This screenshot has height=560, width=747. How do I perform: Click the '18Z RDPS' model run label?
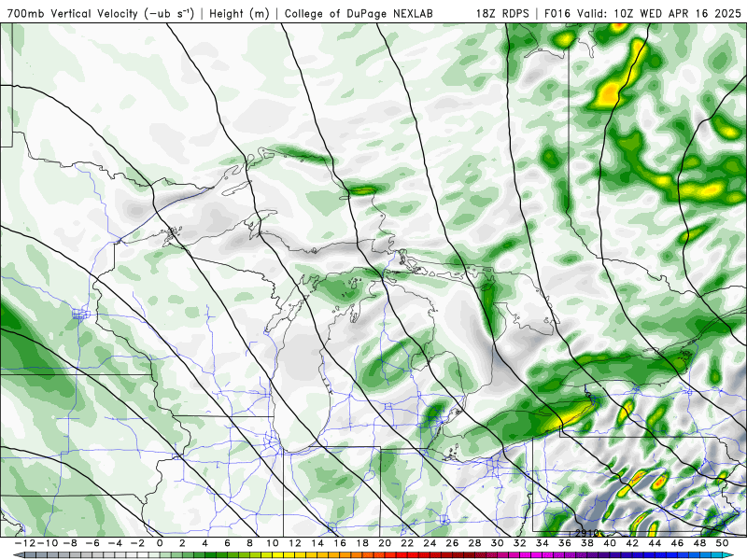(x=502, y=14)
